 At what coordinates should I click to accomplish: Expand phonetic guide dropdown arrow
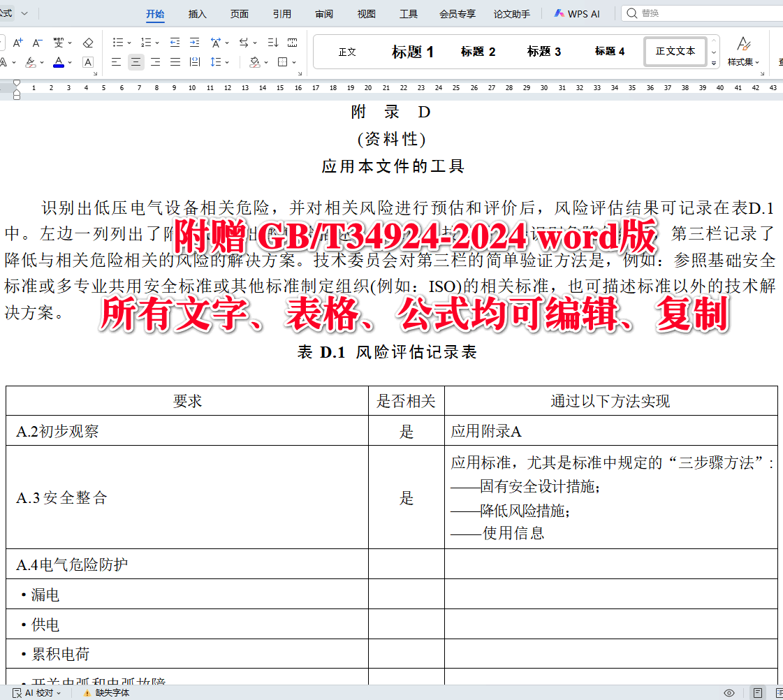[70, 43]
